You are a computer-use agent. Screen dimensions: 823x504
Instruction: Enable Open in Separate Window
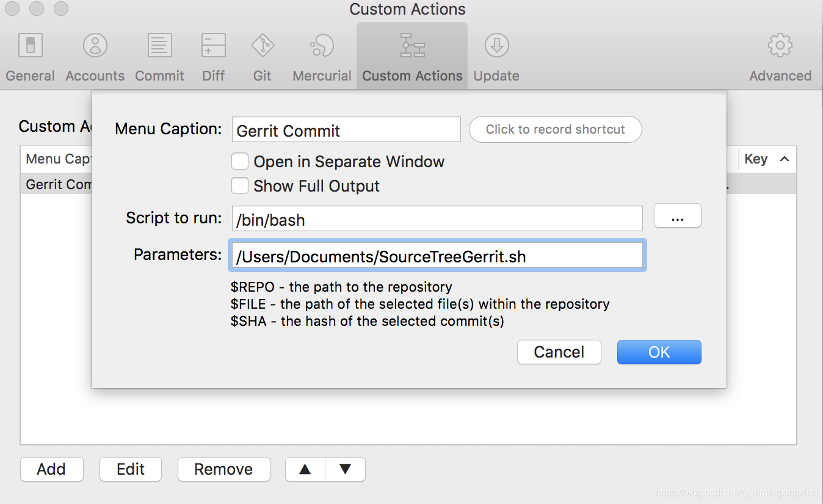(x=240, y=161)
